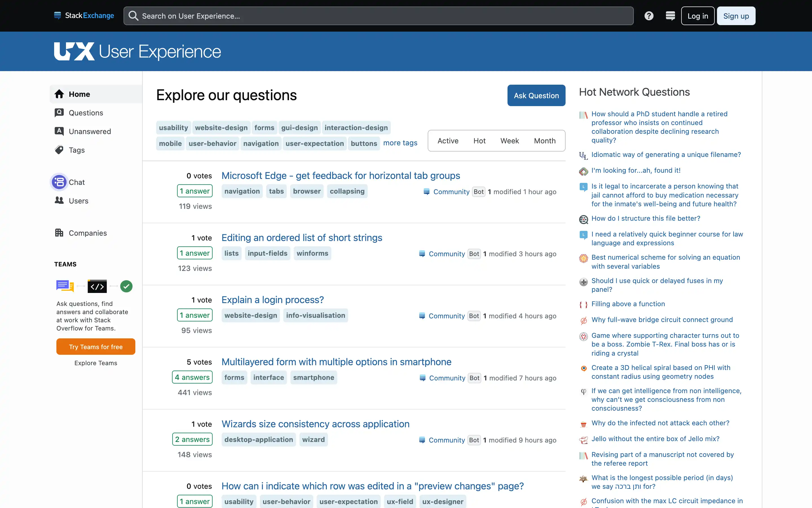This screenshot has width=812, height=508.
Task: Click the desktop-application tag
Action: click(258, 439)
